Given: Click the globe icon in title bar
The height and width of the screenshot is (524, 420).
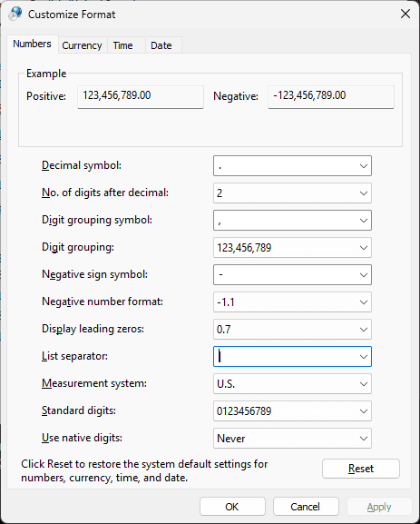Looking at the screenshot, I should [15, 14].
